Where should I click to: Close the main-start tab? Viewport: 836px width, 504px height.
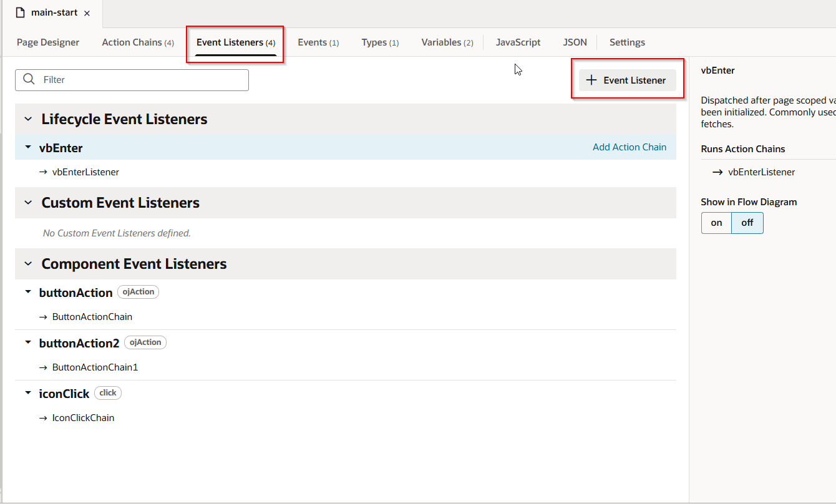(x=87, y=13)
